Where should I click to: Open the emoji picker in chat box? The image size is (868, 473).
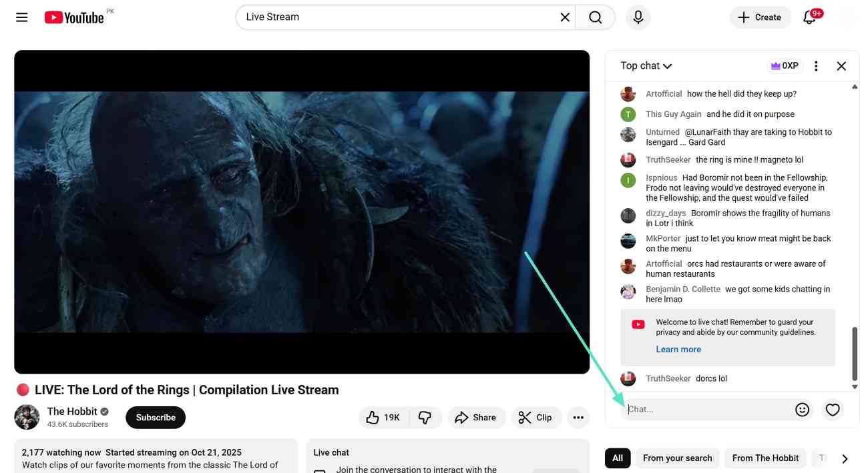coord(802,409)
